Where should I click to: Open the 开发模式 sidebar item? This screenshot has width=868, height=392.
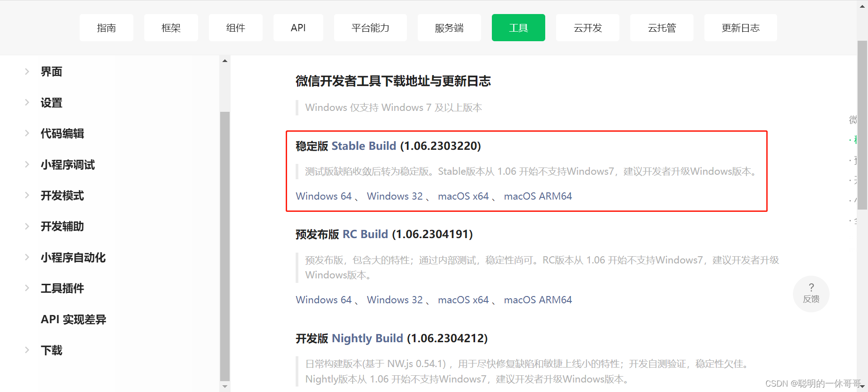click(62, 196)
